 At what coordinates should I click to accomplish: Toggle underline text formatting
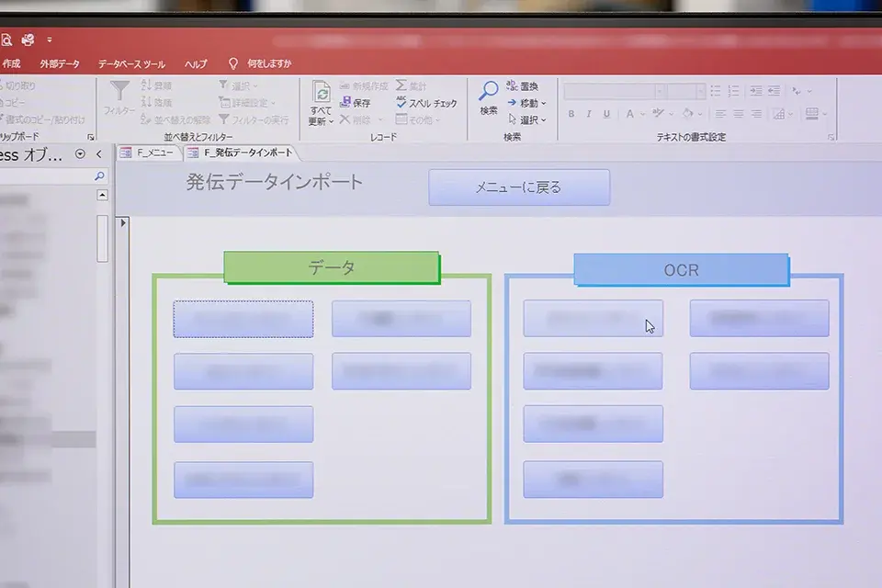coord(606,115)
